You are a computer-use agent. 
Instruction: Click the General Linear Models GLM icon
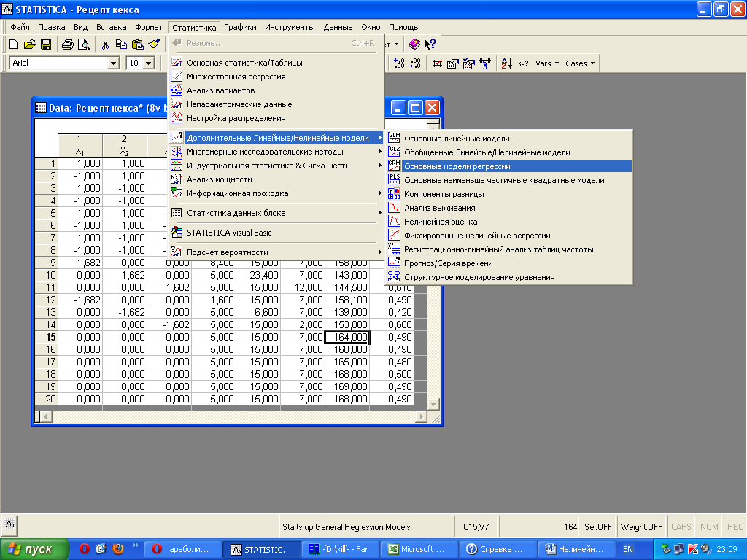click(394, 138)
